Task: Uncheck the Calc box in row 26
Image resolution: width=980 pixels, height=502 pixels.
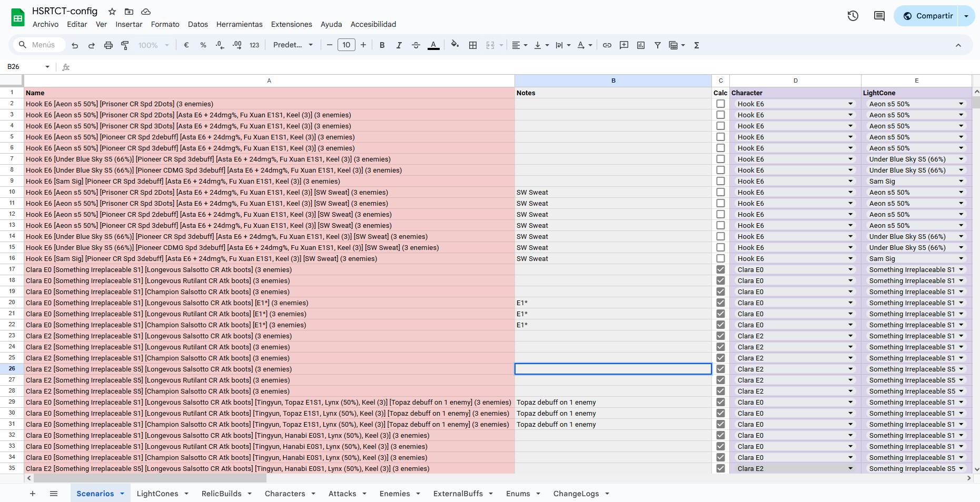Action: 720,369
